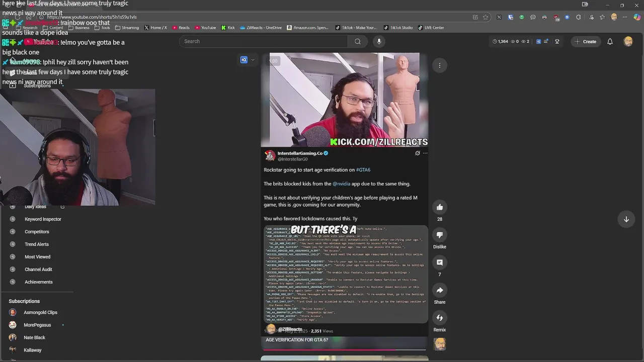The image size is (644, 362).
Task: Open Nate Black subscription
Action: click(x=34, y=337)
